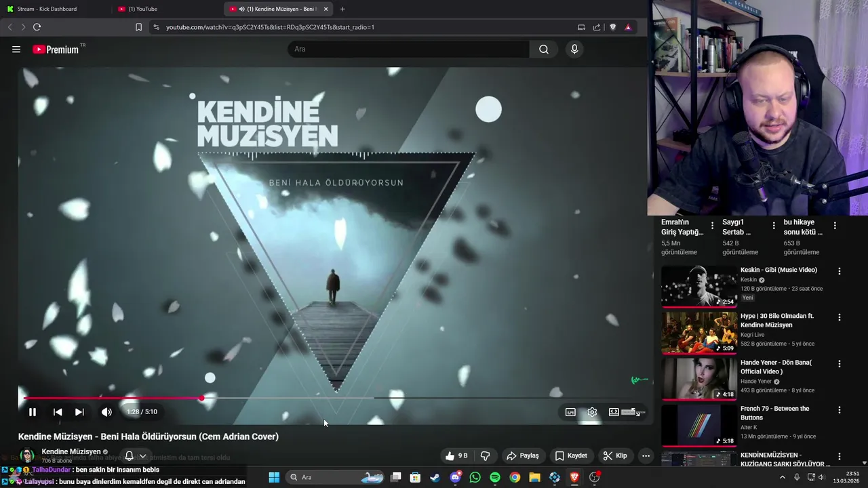Open Brave Rewards triangle icon

(x=628, y=27)
